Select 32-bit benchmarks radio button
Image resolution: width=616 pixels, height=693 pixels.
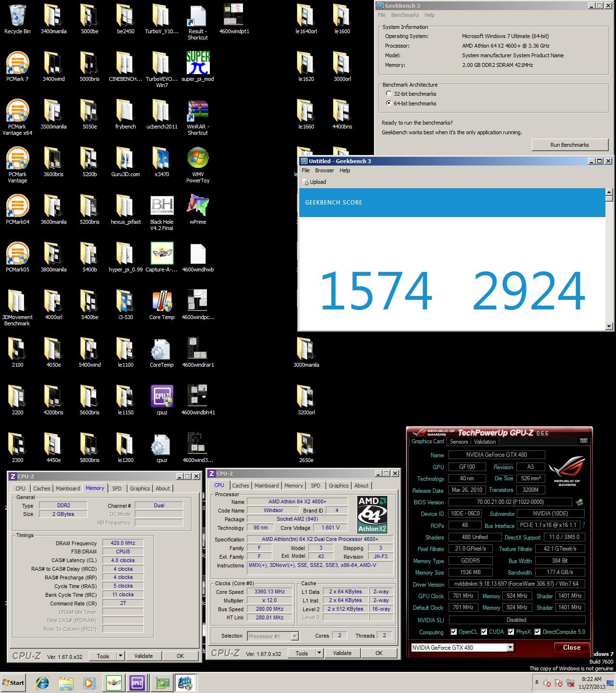[x=389, y=94]
